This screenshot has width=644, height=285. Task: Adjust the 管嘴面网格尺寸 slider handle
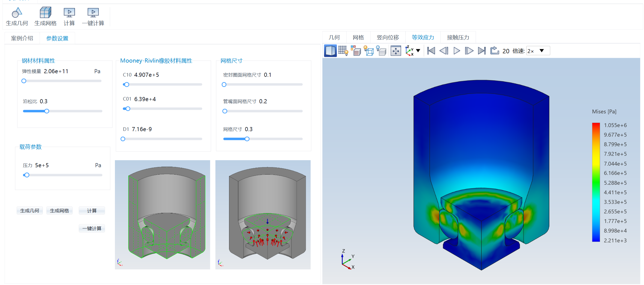[x=225, y=111]
